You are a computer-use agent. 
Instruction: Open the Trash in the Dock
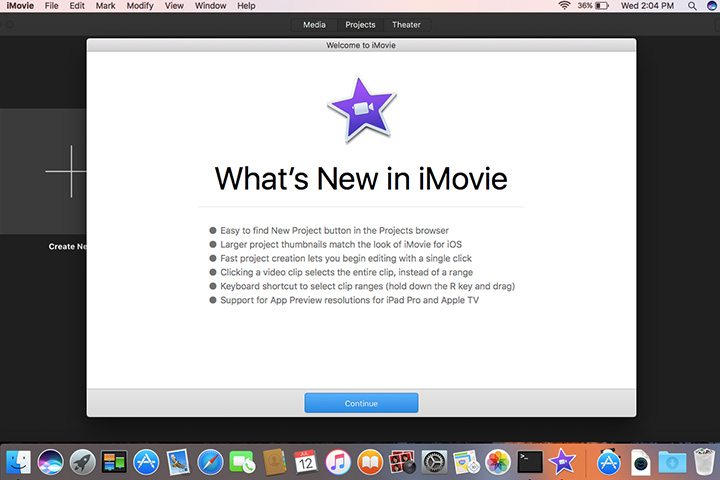(x=704, y=462)
